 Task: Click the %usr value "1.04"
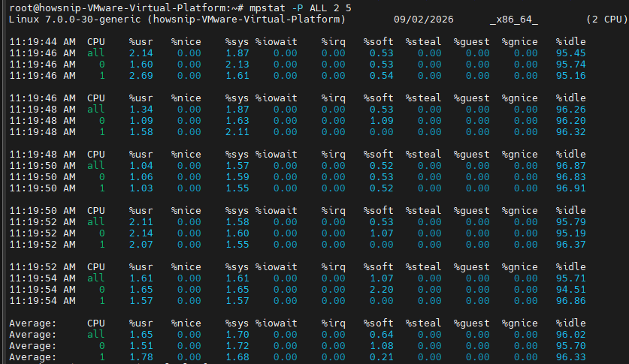point(141,165)
